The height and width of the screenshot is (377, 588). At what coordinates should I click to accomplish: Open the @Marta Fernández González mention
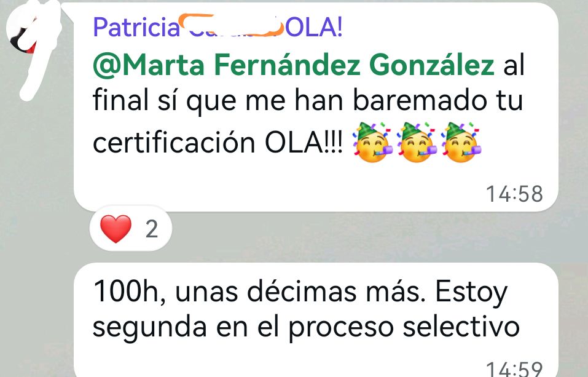(294, 65)
